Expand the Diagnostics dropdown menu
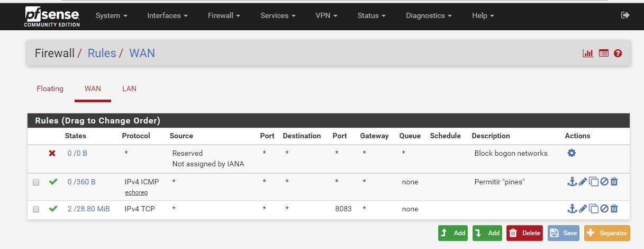This screenshot has height=249, width=644. click(429, 15)
